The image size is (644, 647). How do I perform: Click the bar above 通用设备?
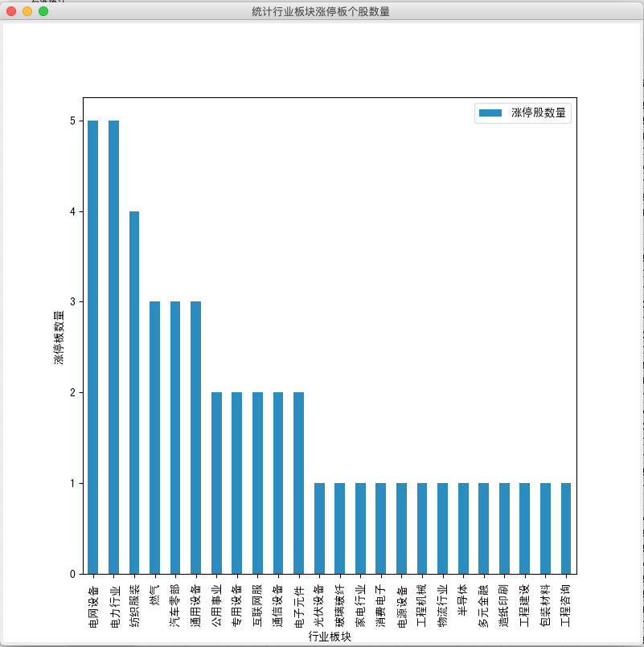point(195,438)
